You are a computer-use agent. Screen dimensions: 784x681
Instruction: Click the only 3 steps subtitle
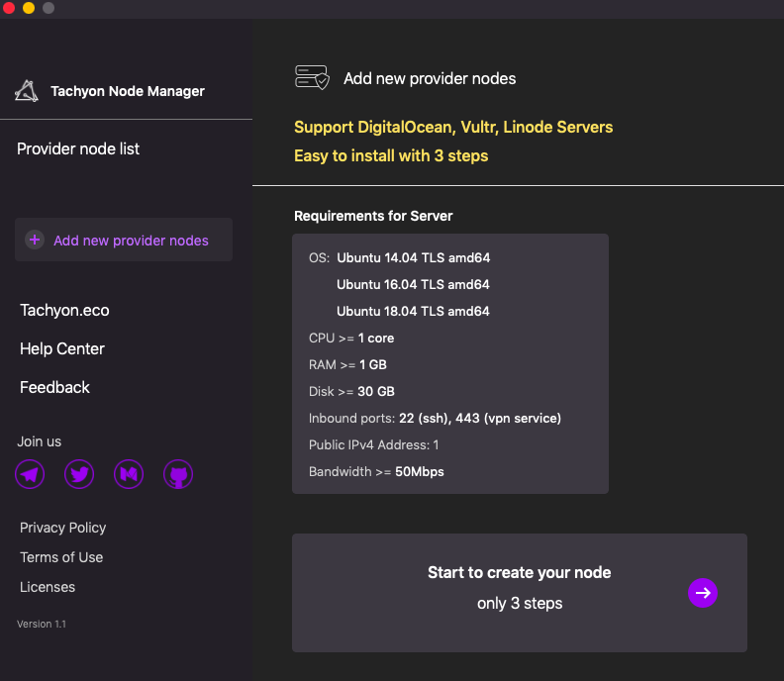[520, 604]
